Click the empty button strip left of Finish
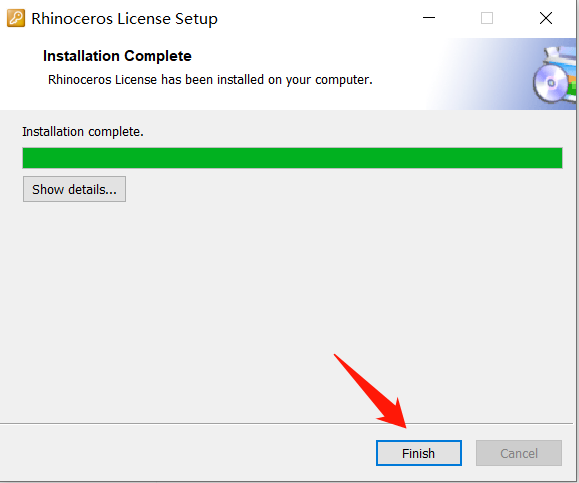Image resolution: width=579 pixels, height=483 pixels. 185,453
